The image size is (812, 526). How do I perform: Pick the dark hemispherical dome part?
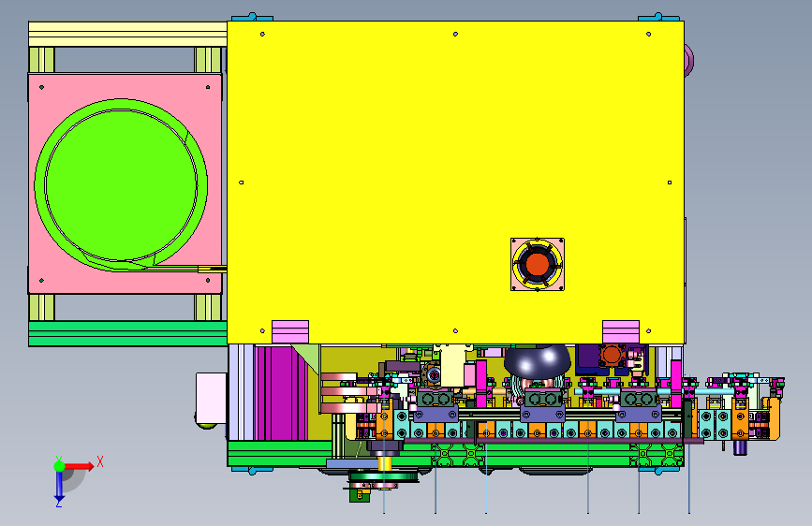[x=537, y=361]
